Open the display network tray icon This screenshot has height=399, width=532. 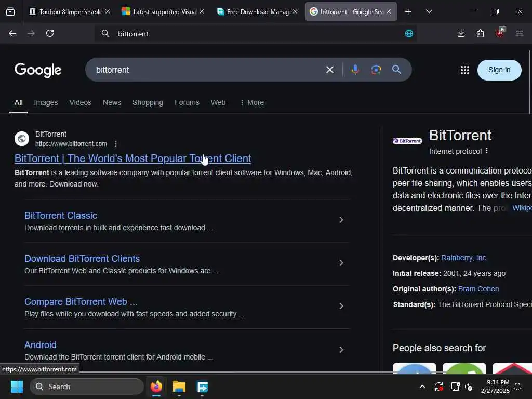(x=455, y=387)
